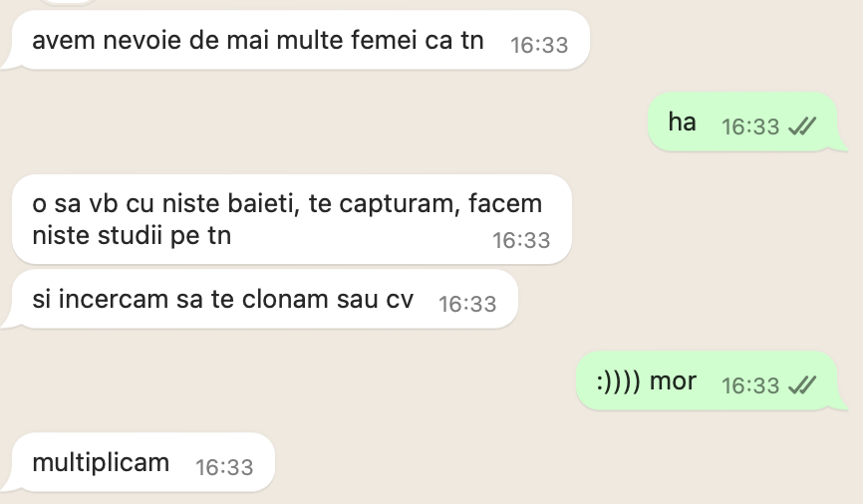Click the timestamp next to "multiplicam"
The image size is (863, 504).
tap(224, 467)
